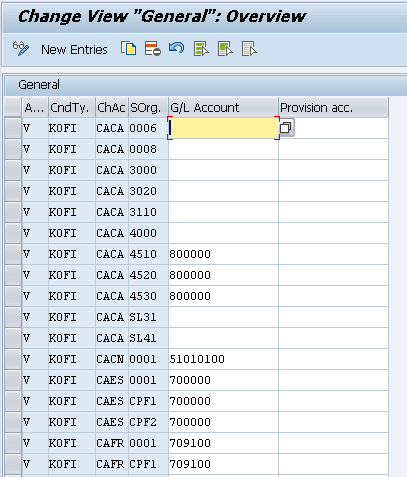407x477 pixels.
Task: Click the Delete row icon
Action: click(152, 49)
